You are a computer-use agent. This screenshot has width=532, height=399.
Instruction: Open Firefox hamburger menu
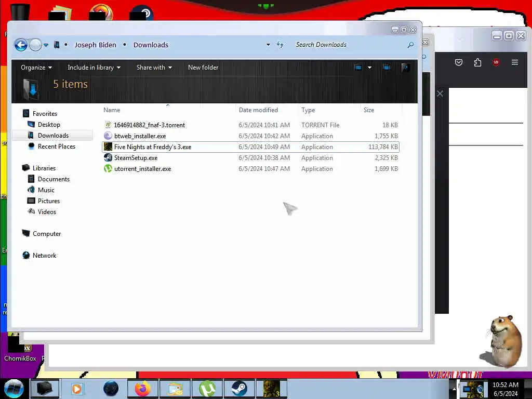[515, 62]
